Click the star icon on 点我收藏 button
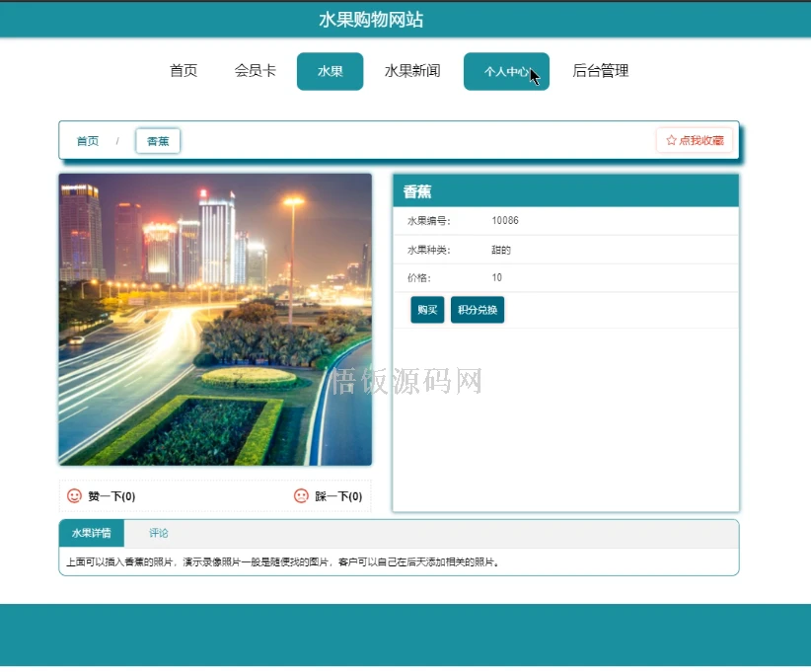Image resolution: width=811 pixels, height=672 pixels. tap(669, 140)
